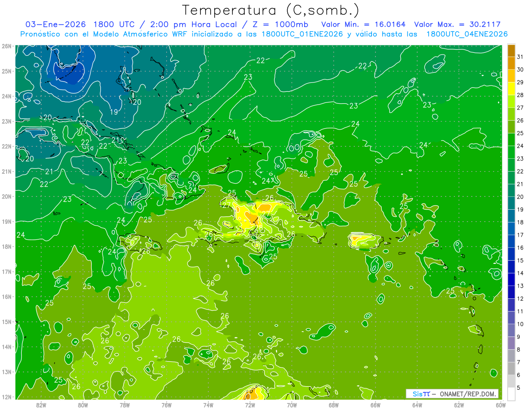The image size is (532, 411).
Task: Select the dark blue legend swatch between 13 and 14
Action: (511, 279)
